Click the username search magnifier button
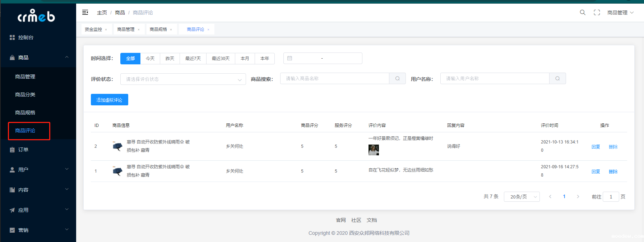Viewport: 644px width, 242px height. click(557, 78)
